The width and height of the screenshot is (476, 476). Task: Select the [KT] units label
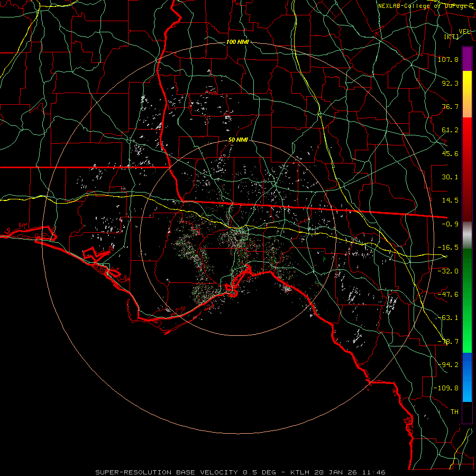tap(452, 36)
